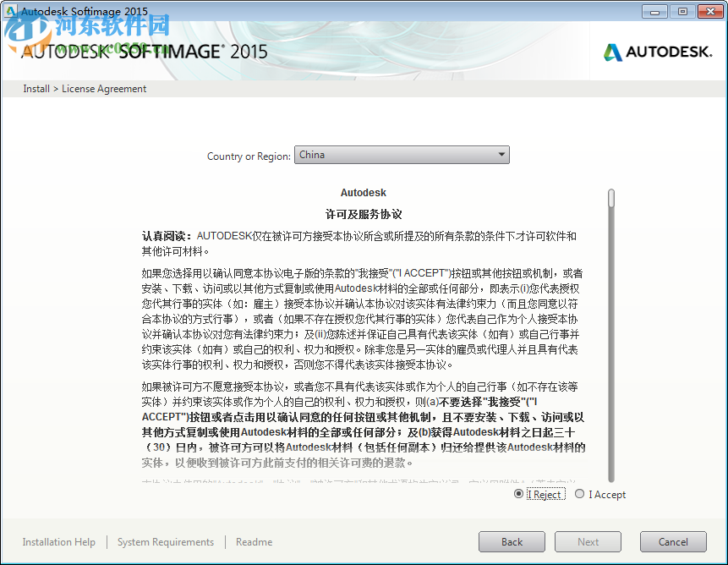This screenshot has width=728, height=565.
Task: Click the Next button
Action: [x=588, y=541]
